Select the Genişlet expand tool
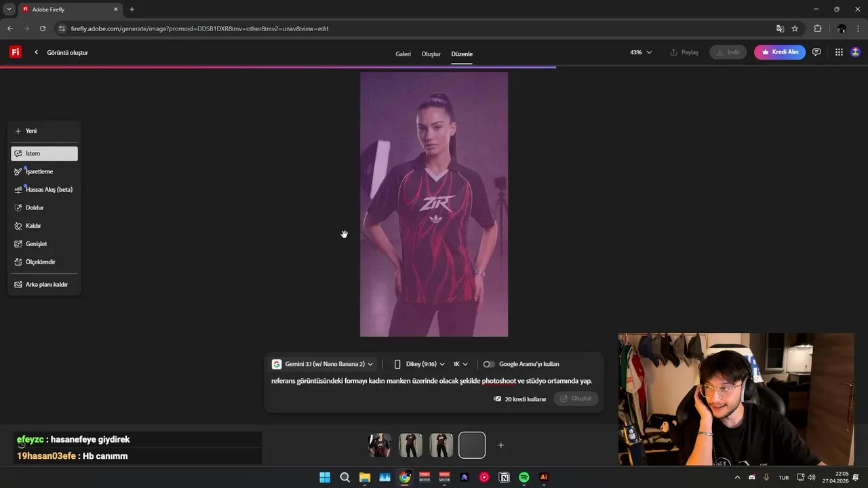 44,244
